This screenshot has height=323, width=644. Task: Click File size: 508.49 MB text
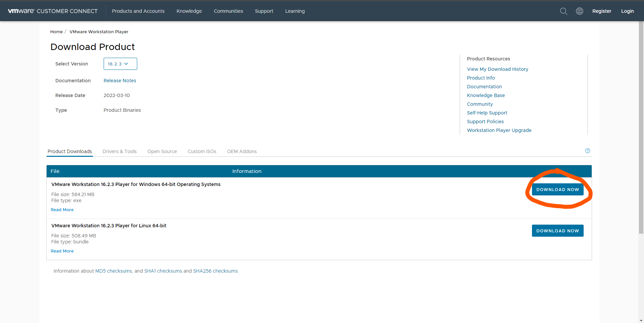coord(74,236)
